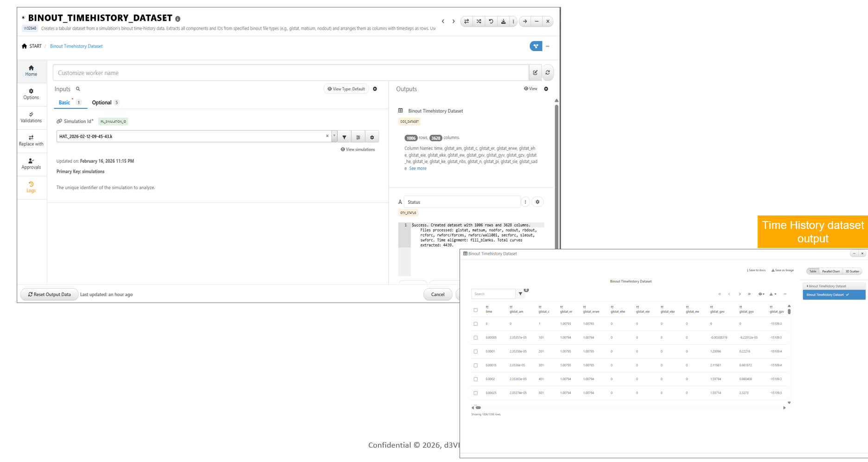Screen dimensions: 868x462
Task: Check the select-all checkbox in the table header
Action: point(475,310)
